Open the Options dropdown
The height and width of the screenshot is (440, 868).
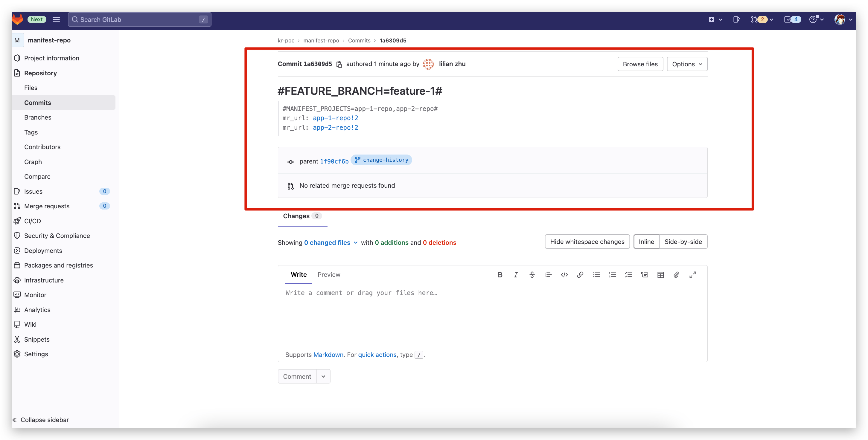pyautogui.click(x=687, y=64)
